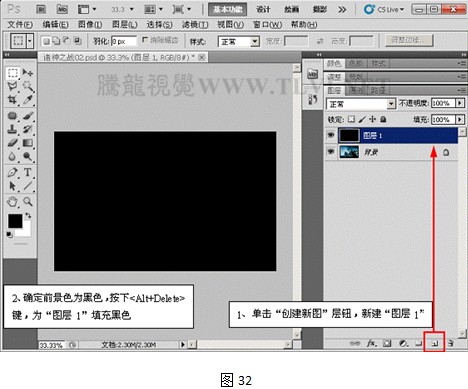
Task: Open tool preset picker arrow
Action: [30, 41]
